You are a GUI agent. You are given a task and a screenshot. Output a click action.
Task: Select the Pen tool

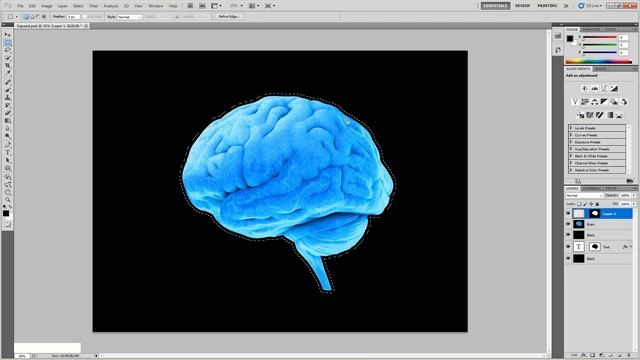point(8,145)
